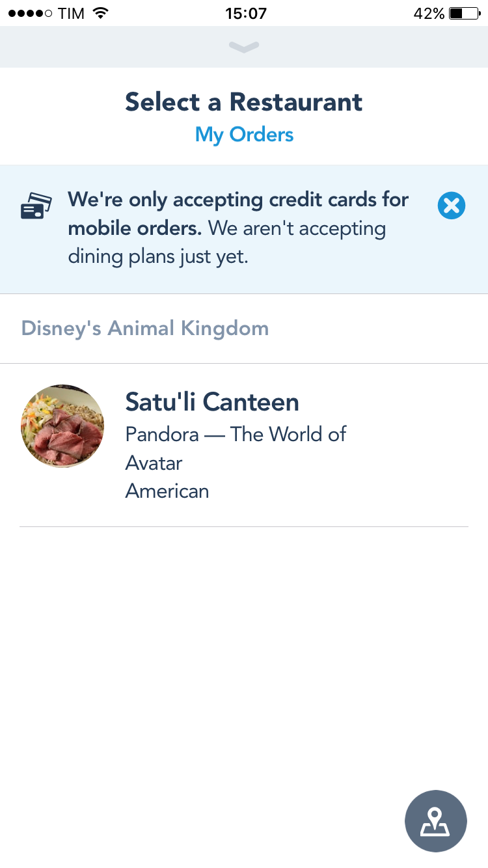Select the Satu'li Canteen restaurant name
This screenshot has width=488, height=868.
pyautogui.click(x=212, y=402)
